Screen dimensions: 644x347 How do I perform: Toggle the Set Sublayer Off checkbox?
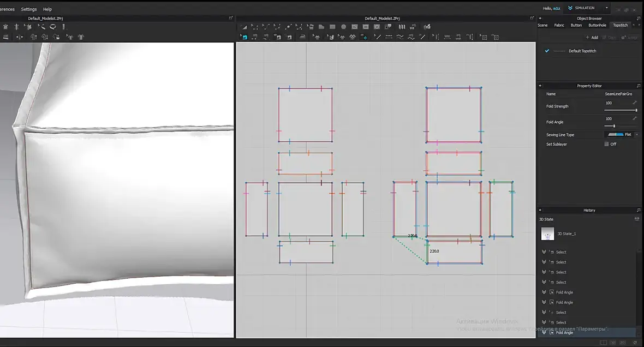[x=607, y=143]
